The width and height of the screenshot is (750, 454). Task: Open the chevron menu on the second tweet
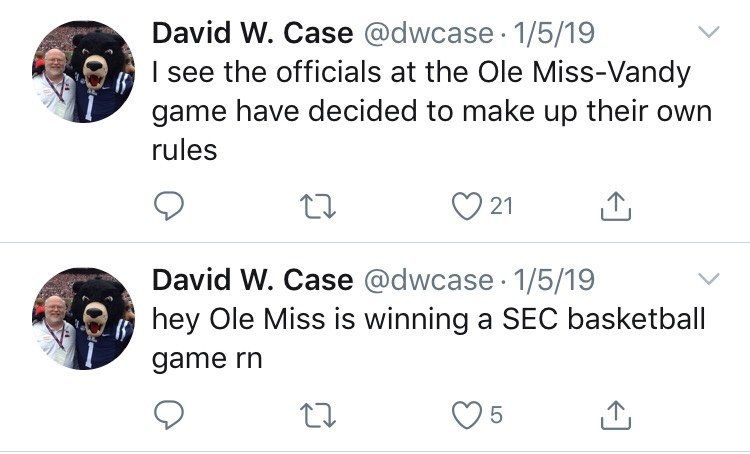(708, 278)
